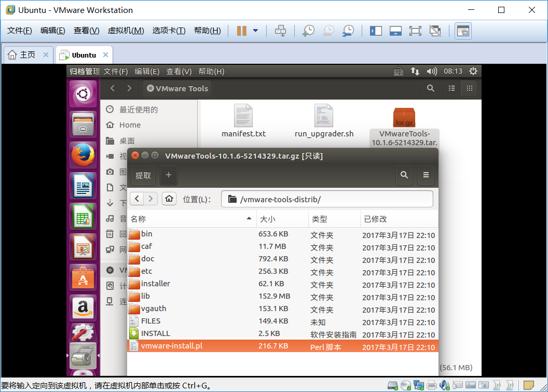Launch LibreOffice Calc from the dock
Screen dimensions: 548x392
[x=83, y=216]
